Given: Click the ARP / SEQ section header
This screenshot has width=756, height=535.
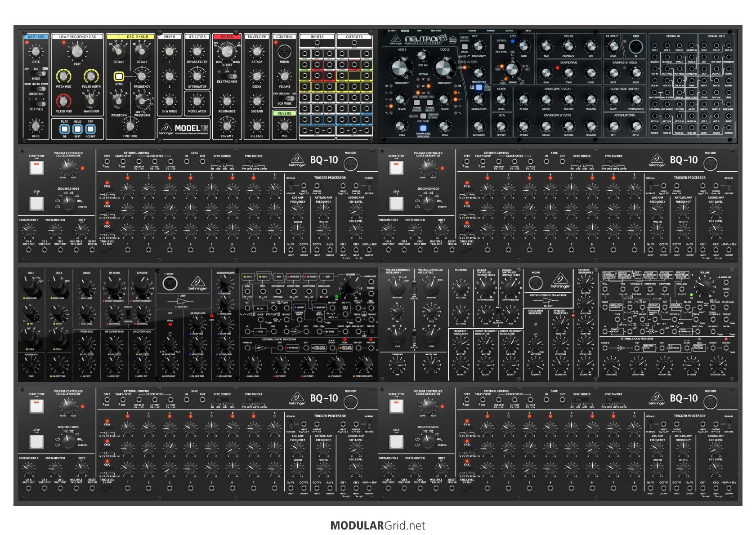Looking at the screenshot, I should (36, 37).
